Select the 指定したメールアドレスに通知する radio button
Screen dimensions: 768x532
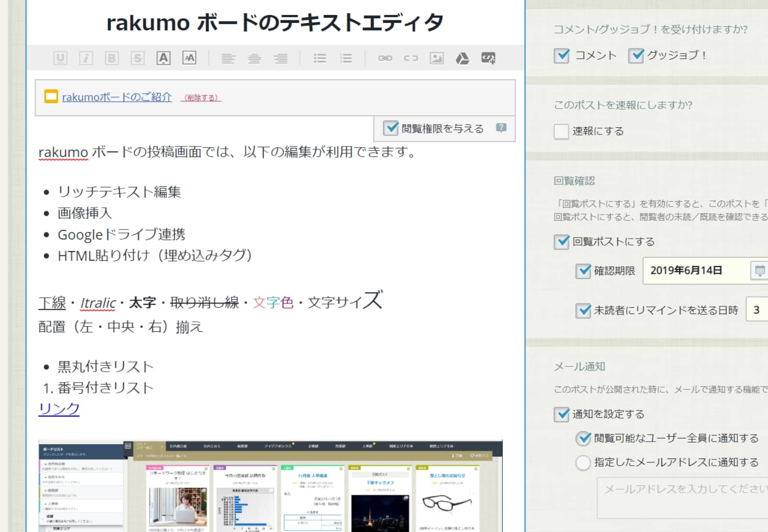[x=583, y=462]
